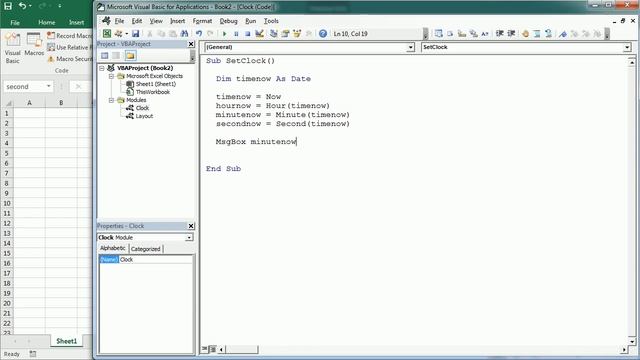
Task: Open the Insert object dropdown arrow in toolbar
Action: tap(127, 34)
